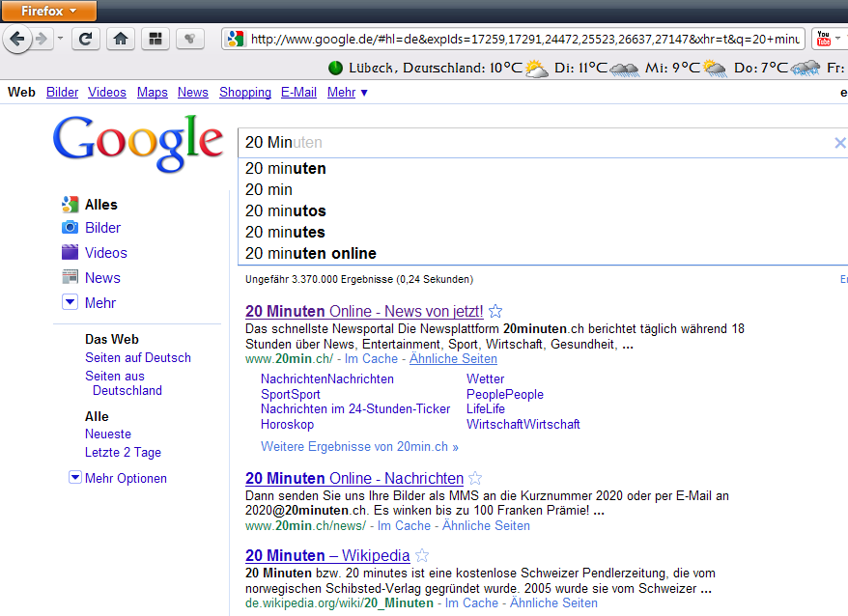848x616 pixels.
Task: Click the forward navigation arrow
Action: coord(42,39)
